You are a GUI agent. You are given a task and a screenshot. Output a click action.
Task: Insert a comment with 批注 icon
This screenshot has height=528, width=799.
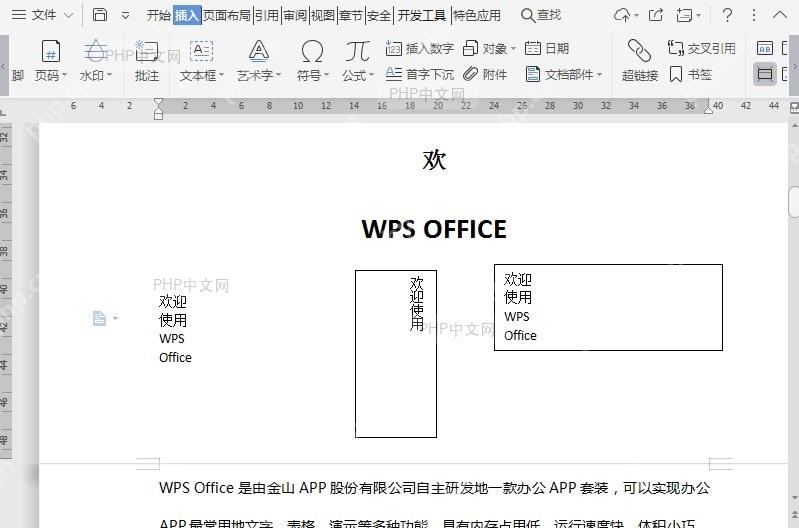(146, 51)
